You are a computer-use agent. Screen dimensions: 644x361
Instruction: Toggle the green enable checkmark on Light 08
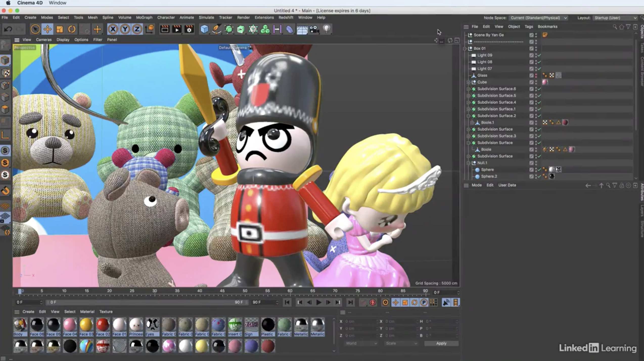[539, 62]
